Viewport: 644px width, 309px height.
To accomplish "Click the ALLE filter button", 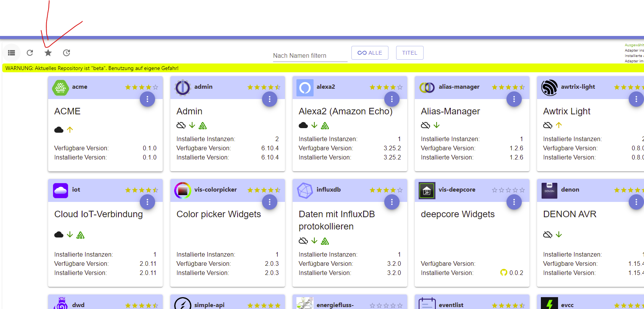I will tap(370, 53).
